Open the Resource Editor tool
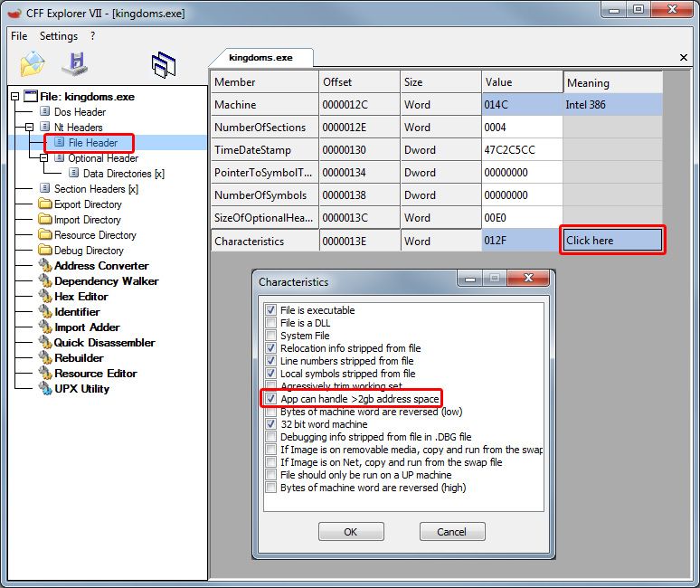700x588 pixels. 95,374
